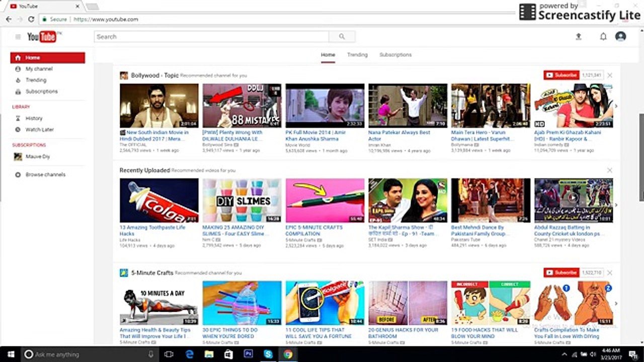644x362 pixels.
Task: Open Skype from the taskbar
Action: (x=268, y=354)
